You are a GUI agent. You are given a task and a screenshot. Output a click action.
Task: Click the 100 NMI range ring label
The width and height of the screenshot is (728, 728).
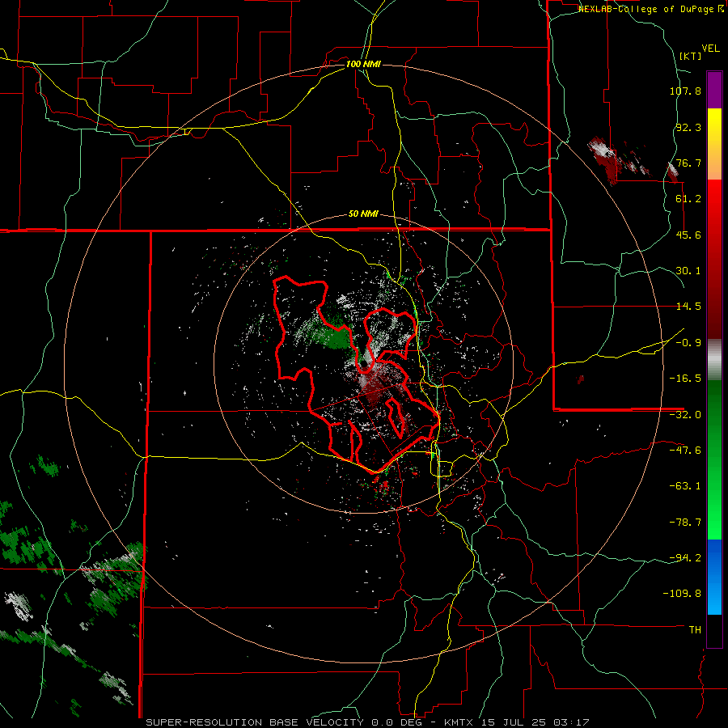click(x=363, y=64)
